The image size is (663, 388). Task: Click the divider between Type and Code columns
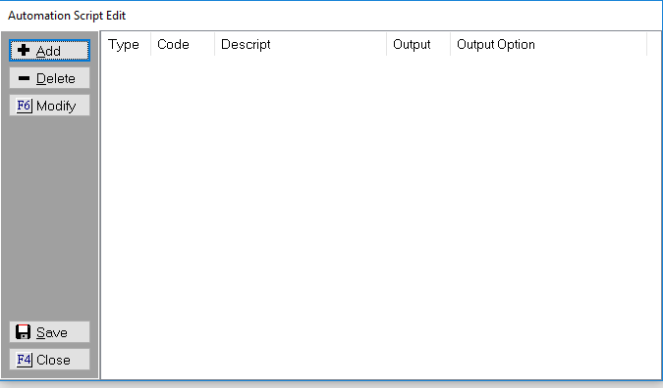[151, 44]
